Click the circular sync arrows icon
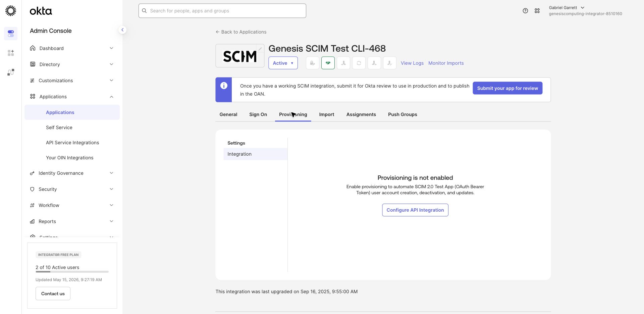Viewport: 644px width, 314px height. pos(359,63)
